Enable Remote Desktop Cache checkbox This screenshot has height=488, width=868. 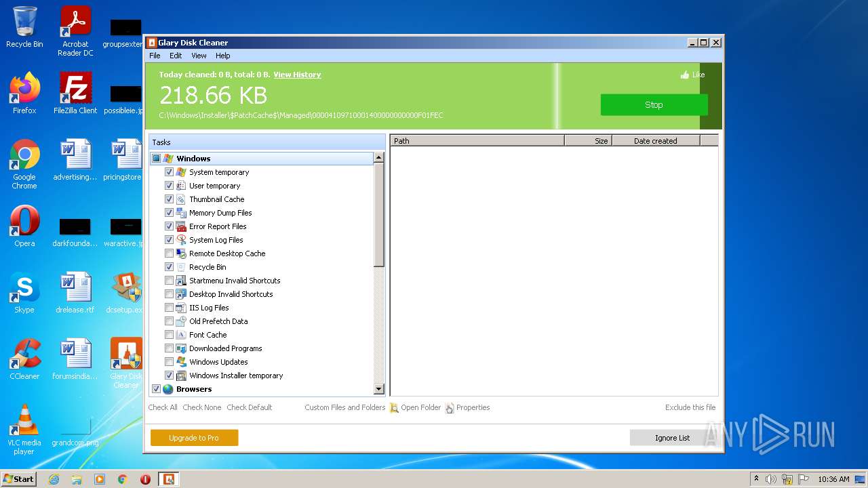pyautogui.click(x=170, y=253)
